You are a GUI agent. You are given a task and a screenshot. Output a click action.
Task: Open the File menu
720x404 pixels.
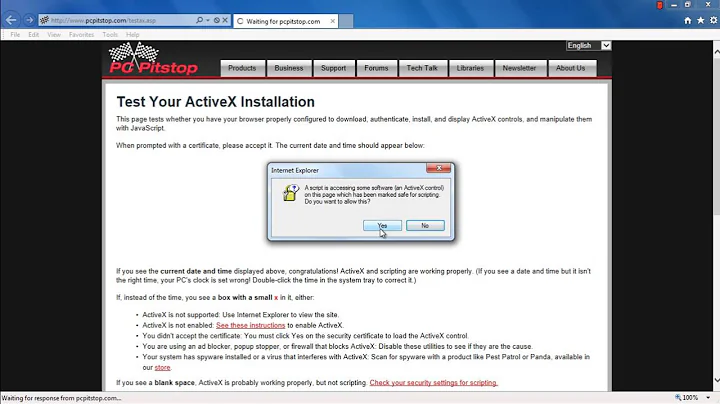pyautogui.click(x=15, y=34)
